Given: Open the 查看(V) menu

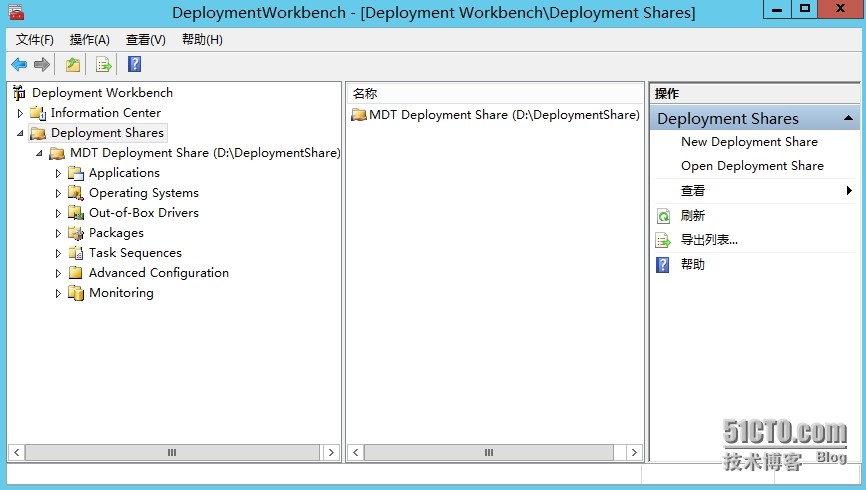Looking at the screenshot, I should click(x=146, y=40).
